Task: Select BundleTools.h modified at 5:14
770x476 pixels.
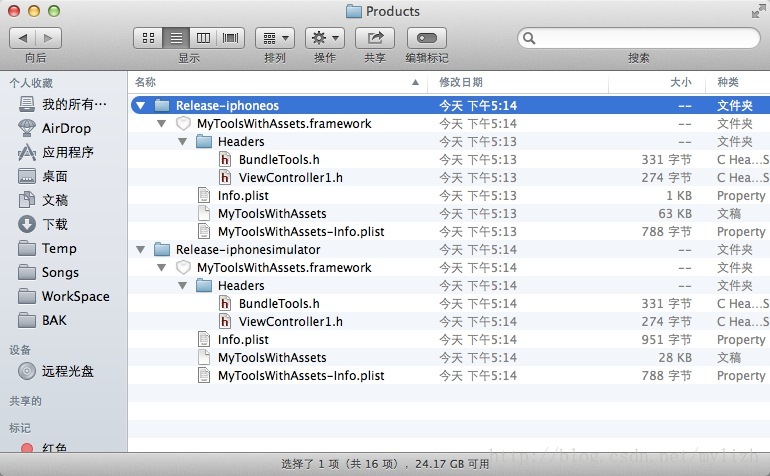Action: pos(279,304)
